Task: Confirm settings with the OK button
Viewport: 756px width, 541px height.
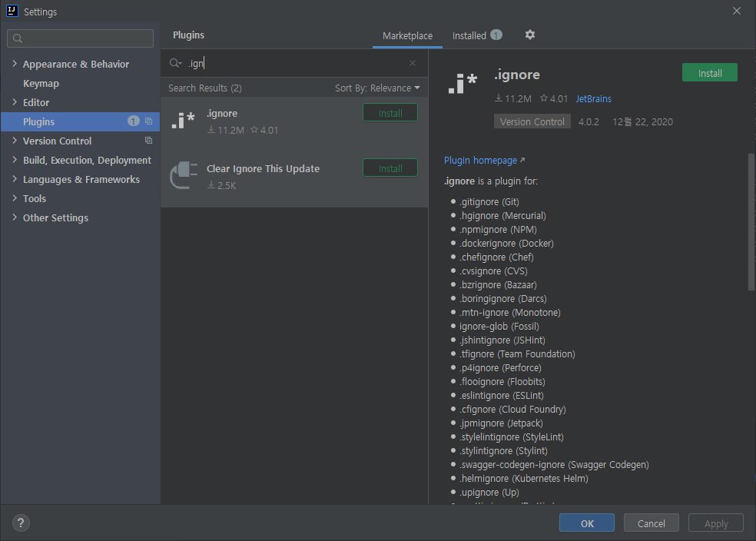Action: (x=587, y=523)
